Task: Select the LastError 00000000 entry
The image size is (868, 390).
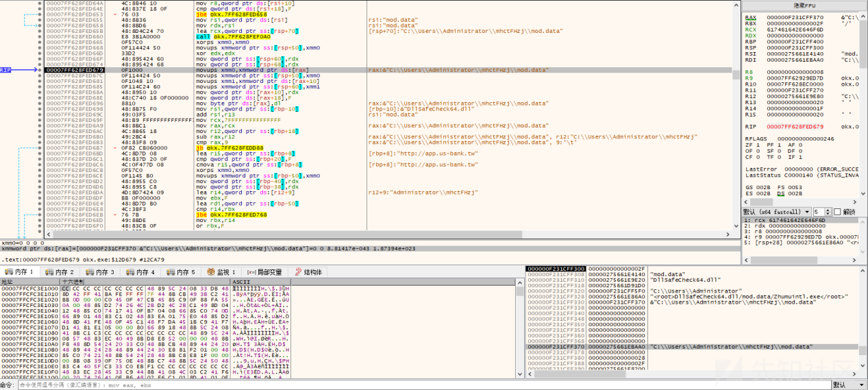Action: (x=802, y=169)
